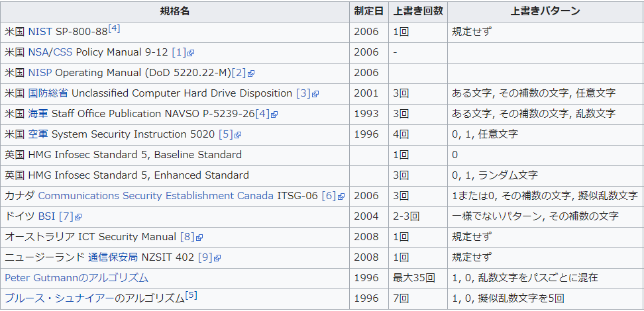644x311 pixels.
Task: Open the NISP link
Action: point(40,72)
